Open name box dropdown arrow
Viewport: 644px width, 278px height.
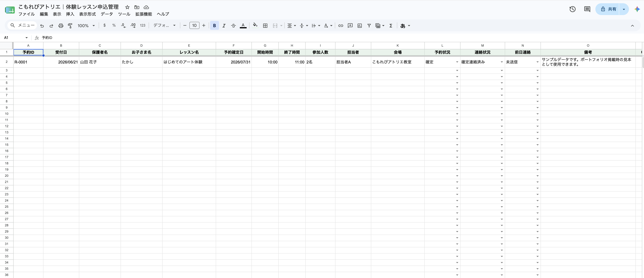tap(26, 38)
